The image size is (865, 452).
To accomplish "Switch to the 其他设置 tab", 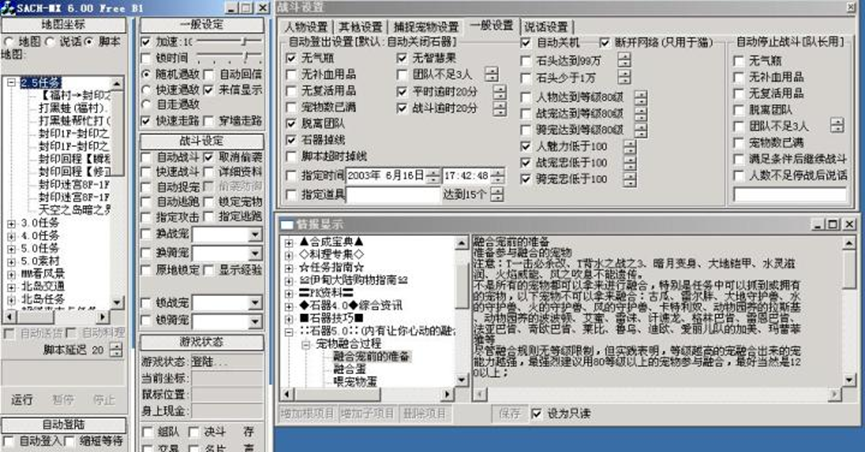I will coord(360,27).
